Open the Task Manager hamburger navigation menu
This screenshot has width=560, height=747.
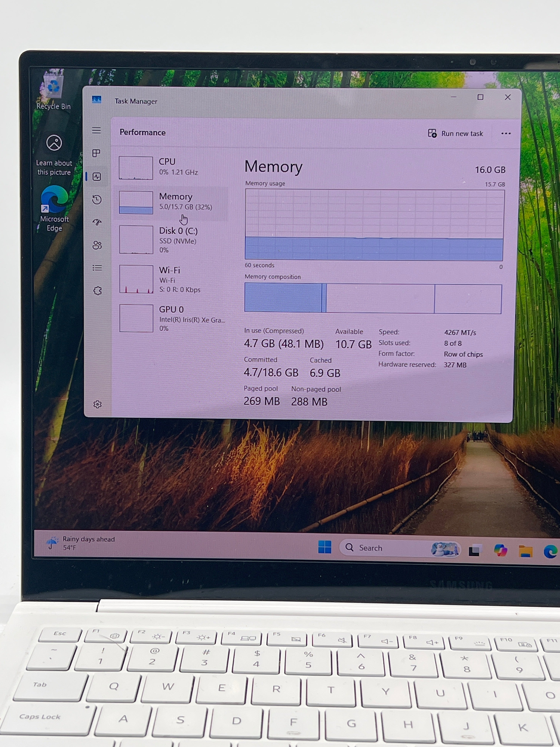(96, 130)
